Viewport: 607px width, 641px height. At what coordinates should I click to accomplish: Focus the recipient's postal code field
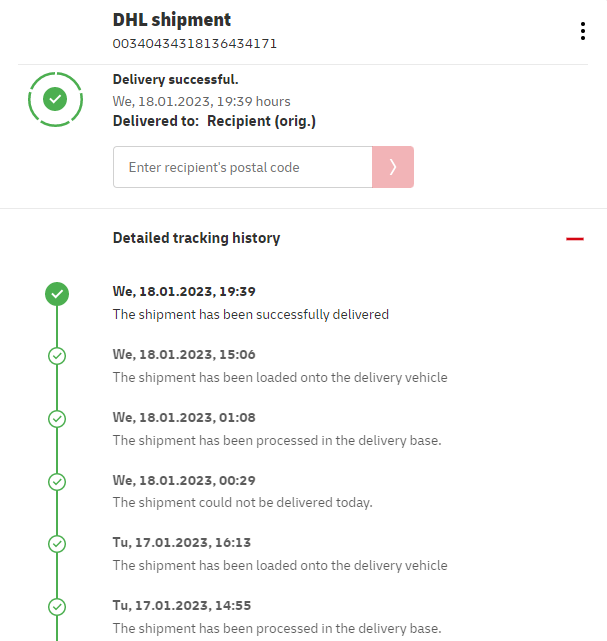pyautogui.click(x=243, y=167)
